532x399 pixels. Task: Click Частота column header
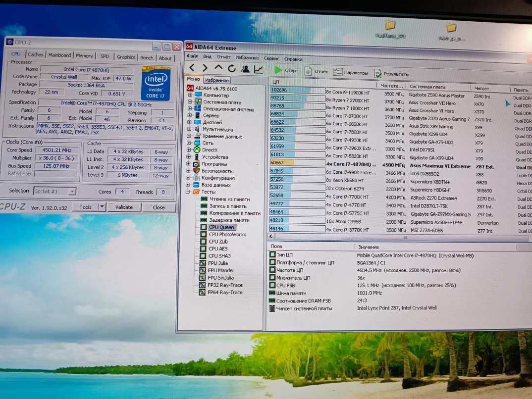[x=391, y=86]
